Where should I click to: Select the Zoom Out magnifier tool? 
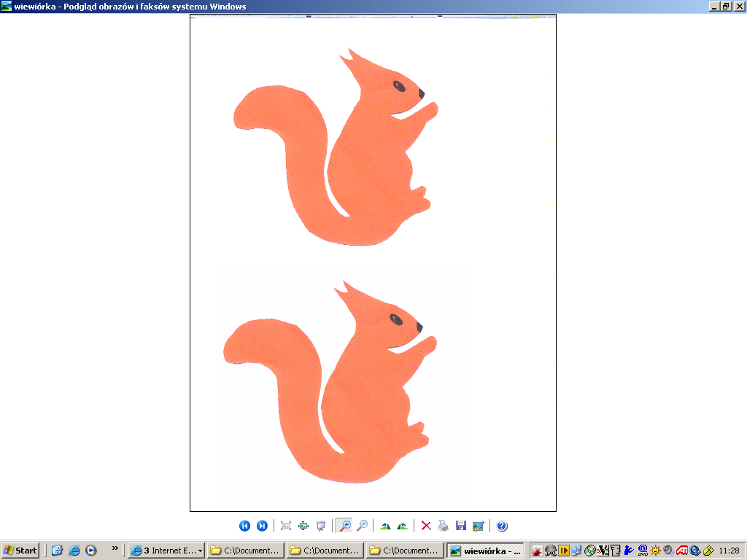click(x=362, y=526)
